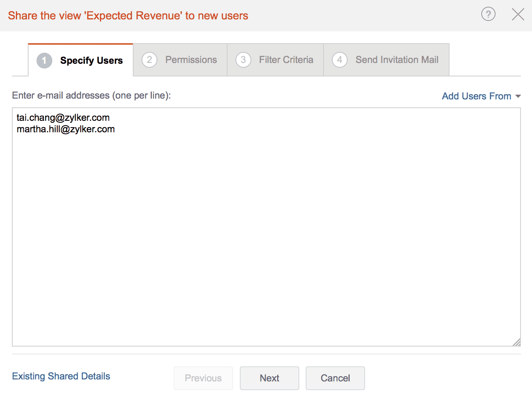Click the step 1 number circle

(x=44, y=61)
